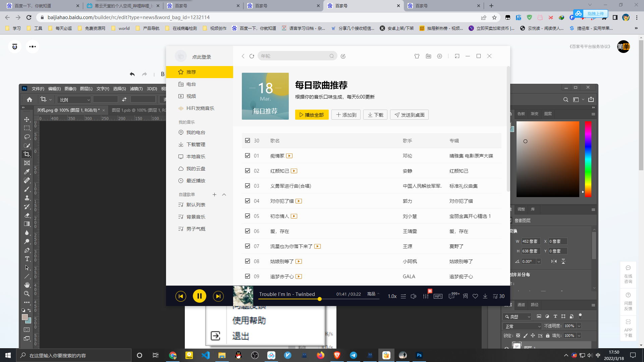
Task: Toggle the HiFi mode icon in player
Action: 438,296
